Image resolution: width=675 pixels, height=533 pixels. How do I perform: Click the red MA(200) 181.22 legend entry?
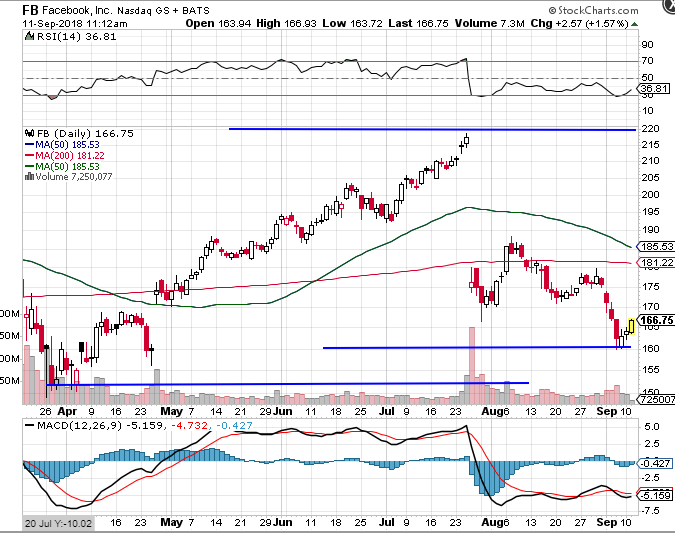(x=65, y=155)
